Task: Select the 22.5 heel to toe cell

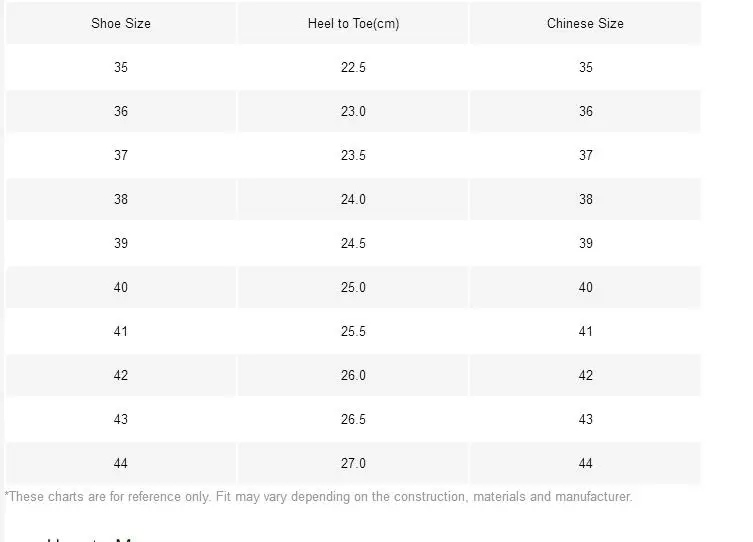Action: tap(353, 67)
